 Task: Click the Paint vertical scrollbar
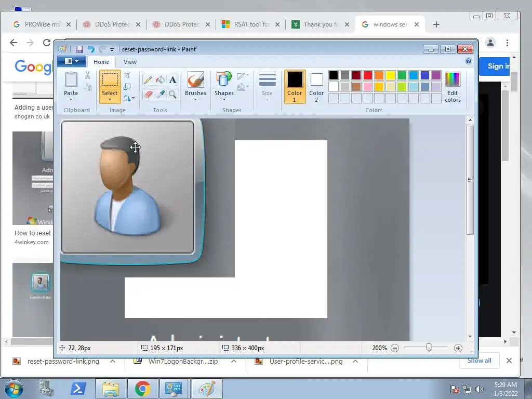pyautogui.click(x=470, y=179)
